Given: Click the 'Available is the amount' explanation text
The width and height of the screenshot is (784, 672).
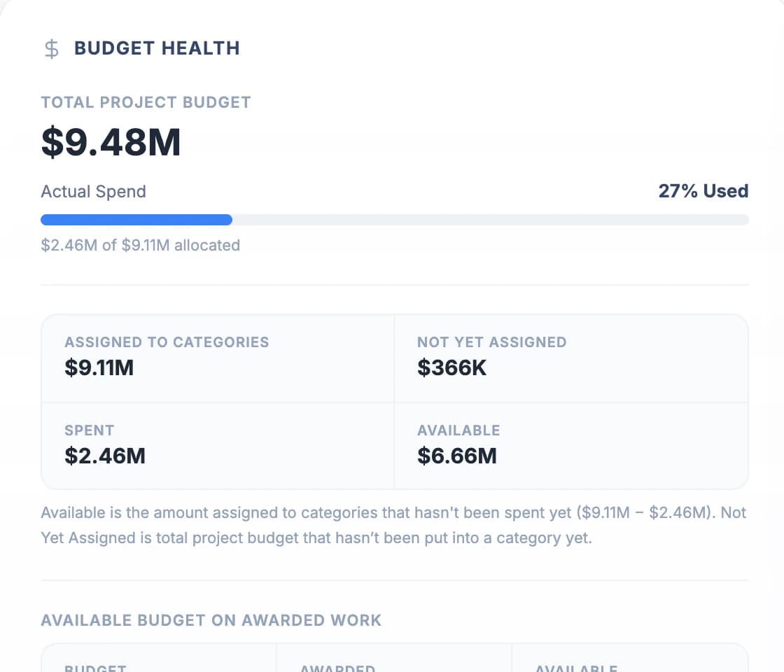Looking at the screenshot, I should pyautogui.click(x=393, y=525).
